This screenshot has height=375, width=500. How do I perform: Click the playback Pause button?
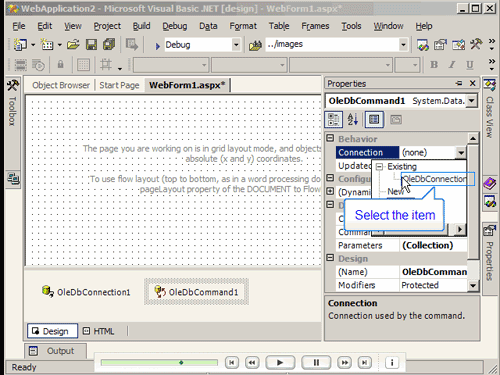pyautogui.click(x=316, y=362)
